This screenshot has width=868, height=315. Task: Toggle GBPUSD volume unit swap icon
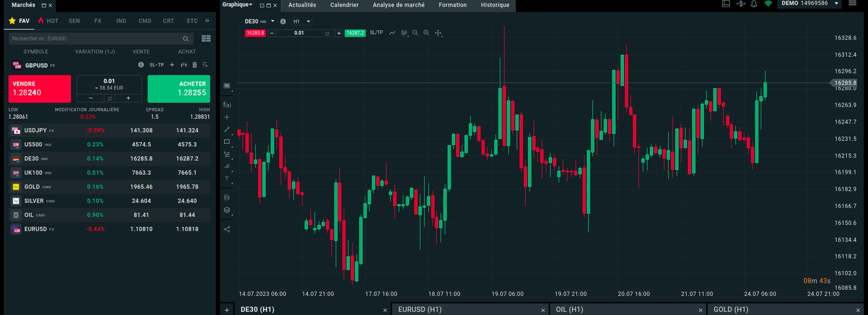tap(109, 98)
